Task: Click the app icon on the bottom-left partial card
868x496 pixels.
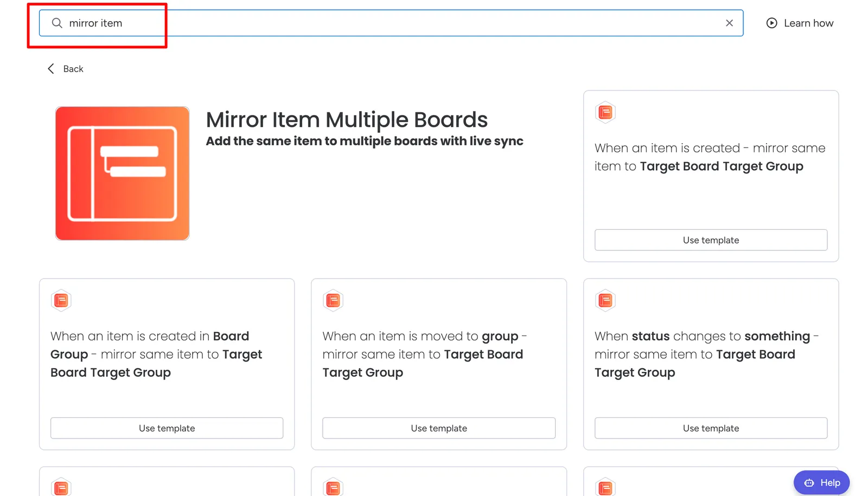Action: [x=61, y=487]
